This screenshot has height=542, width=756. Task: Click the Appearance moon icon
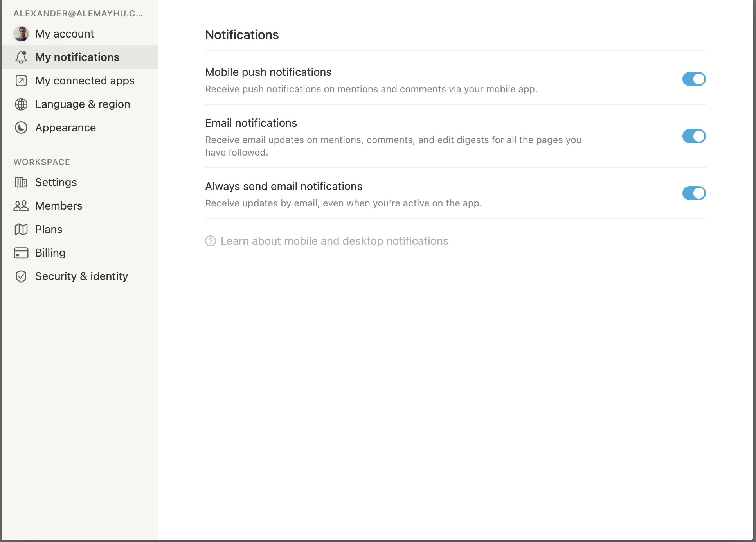[x=21, y=127]
